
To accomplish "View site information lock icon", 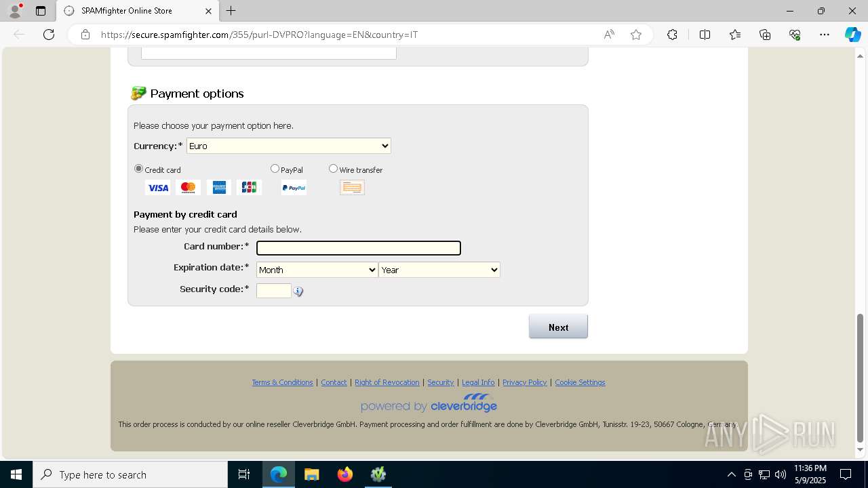I will click(85, 35).
